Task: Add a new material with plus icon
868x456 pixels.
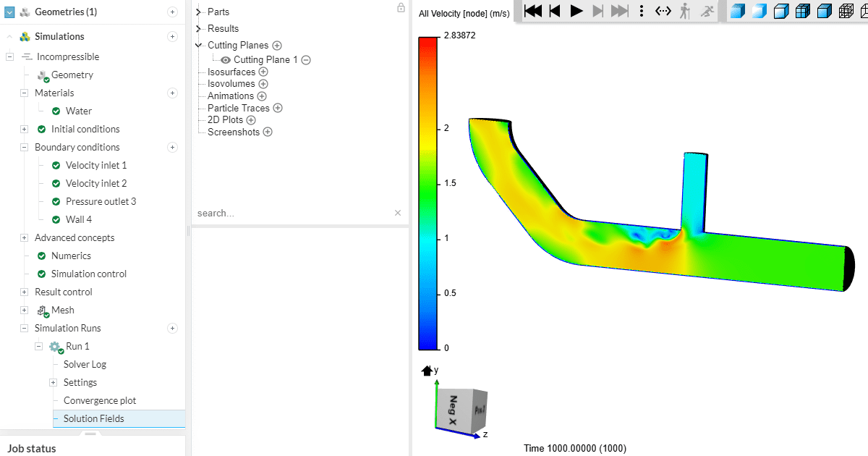Action: pos(172,93)
